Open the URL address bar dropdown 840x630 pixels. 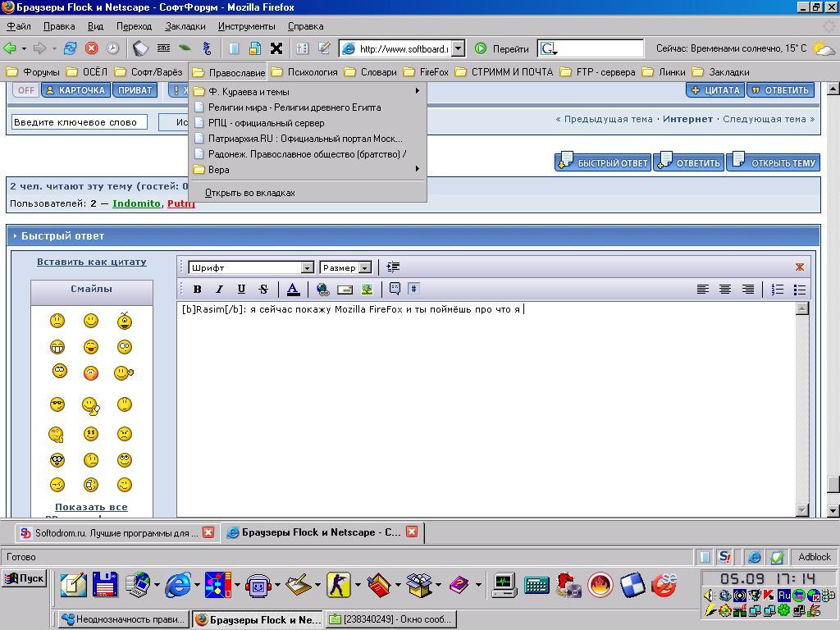458,48
